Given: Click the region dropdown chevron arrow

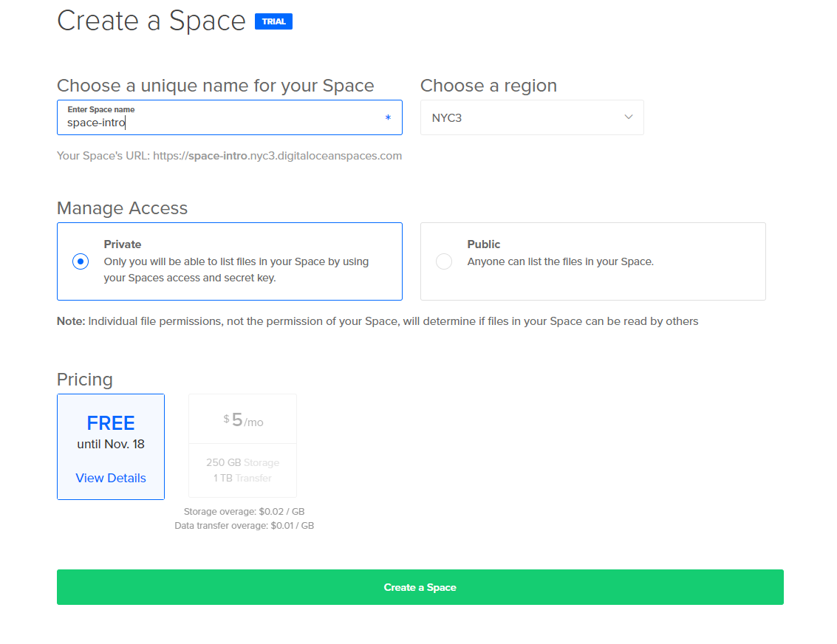Looking at the screenshot, I should click(629, 117).
